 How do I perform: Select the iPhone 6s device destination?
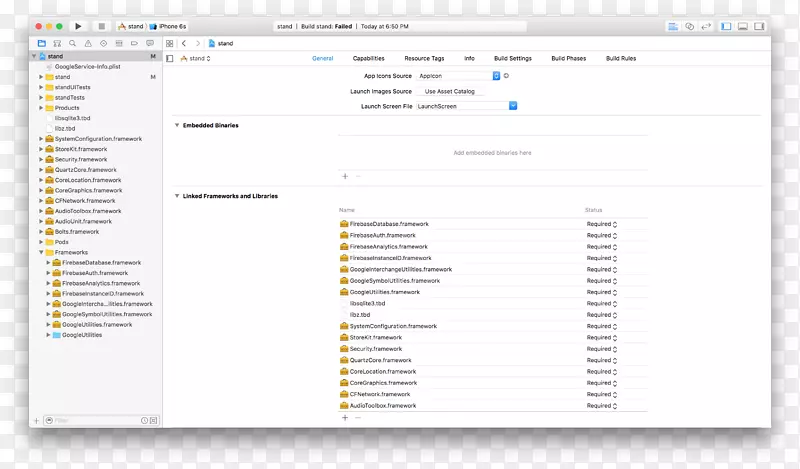(x=168, y=26)
